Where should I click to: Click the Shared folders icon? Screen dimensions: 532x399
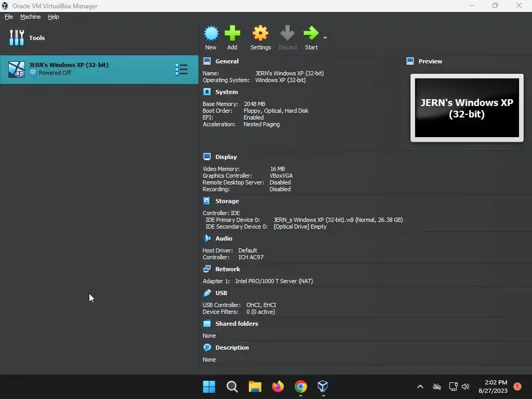coord(207,323)
